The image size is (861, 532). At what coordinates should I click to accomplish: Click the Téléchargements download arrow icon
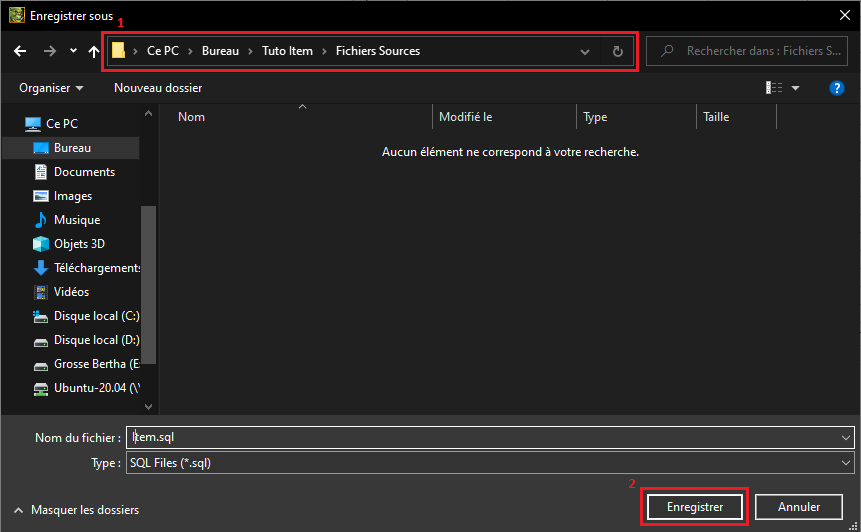(x=41, y=268)
